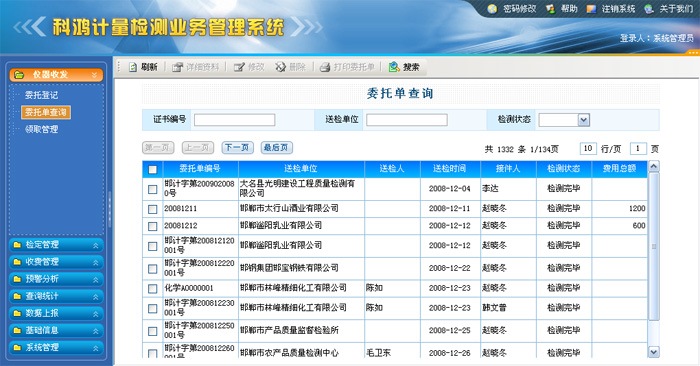Click folder icon next to 基础信息
Image resolution: width=700 pixels, height=366 pixels.
coord(17,331)
